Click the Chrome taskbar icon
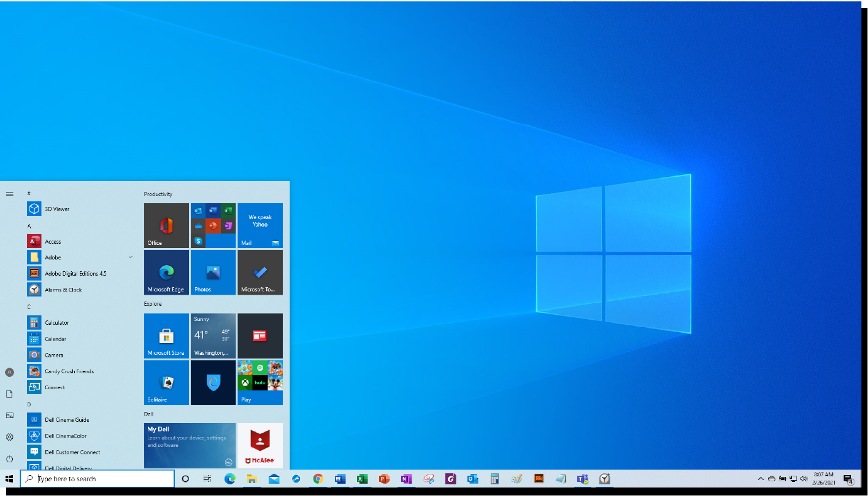Image resolution: width=868 pixels, height=496 pixels. pyautogui.click(x=318, y=479)
